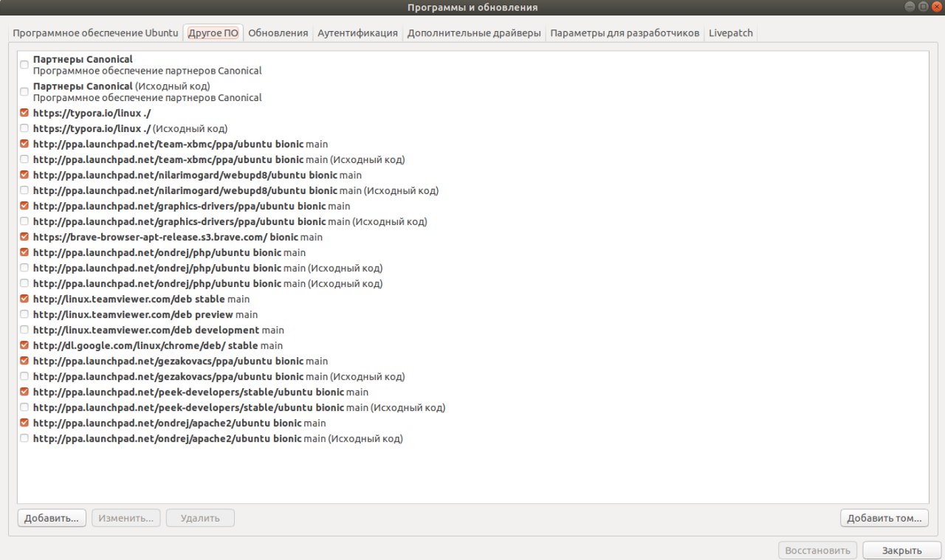Uncheck gezakovacs ppa main checkbox

point(24,361)
